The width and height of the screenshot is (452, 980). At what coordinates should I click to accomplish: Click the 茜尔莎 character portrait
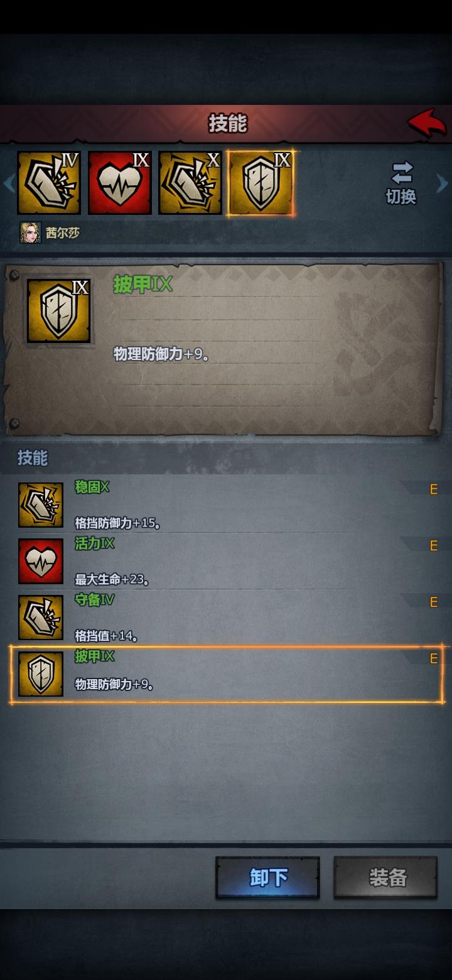[30, 233]
